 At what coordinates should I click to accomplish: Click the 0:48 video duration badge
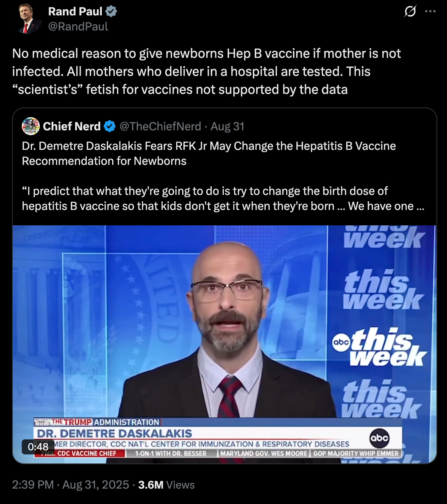pos(38,447)
